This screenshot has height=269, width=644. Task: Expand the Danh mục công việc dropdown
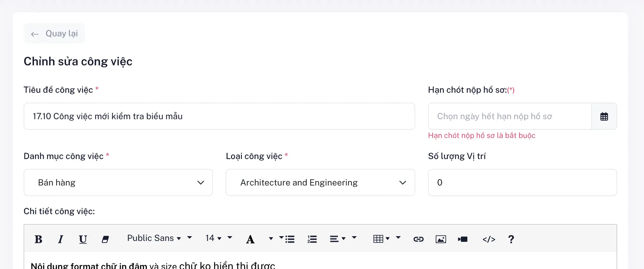pos(118,183)
